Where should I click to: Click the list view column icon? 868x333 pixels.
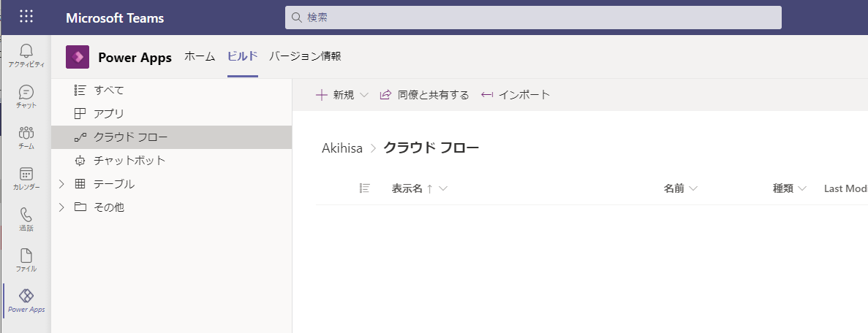(364, 188)
